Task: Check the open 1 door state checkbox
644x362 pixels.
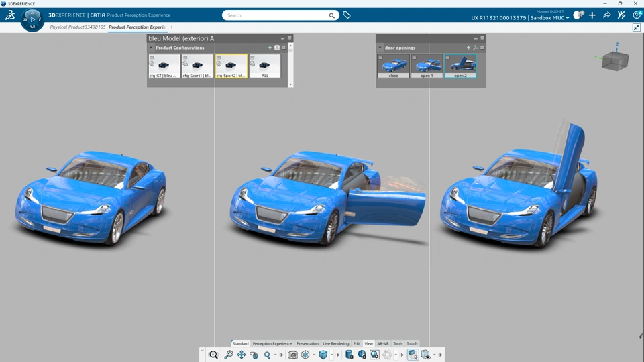Action: (x=414, y=58)
